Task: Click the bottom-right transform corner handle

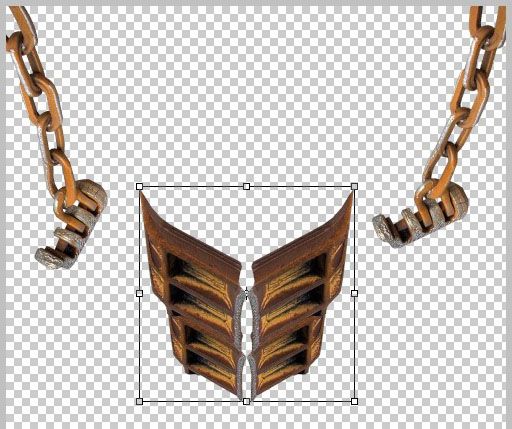Action: pyautogui.click(x=354, y=401)
